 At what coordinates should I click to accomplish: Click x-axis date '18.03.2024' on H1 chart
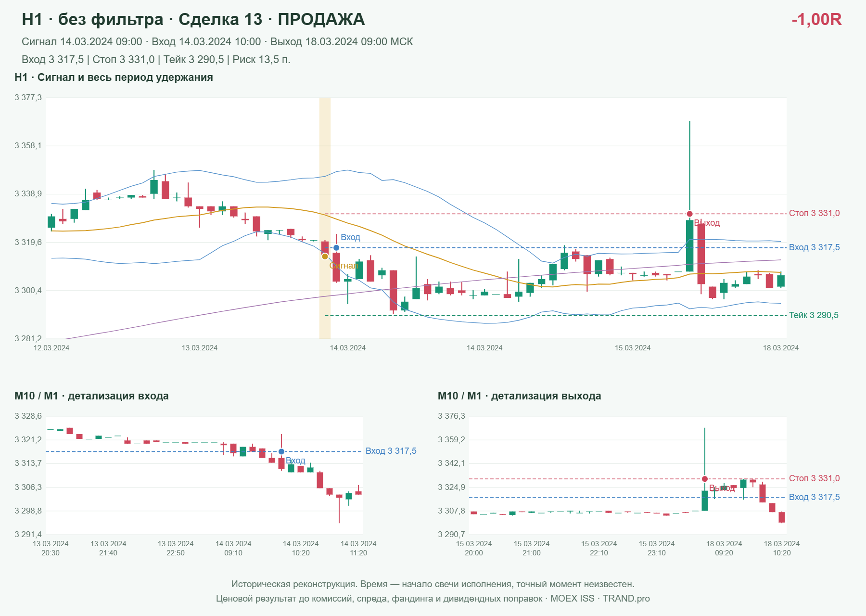click(781, 348)
